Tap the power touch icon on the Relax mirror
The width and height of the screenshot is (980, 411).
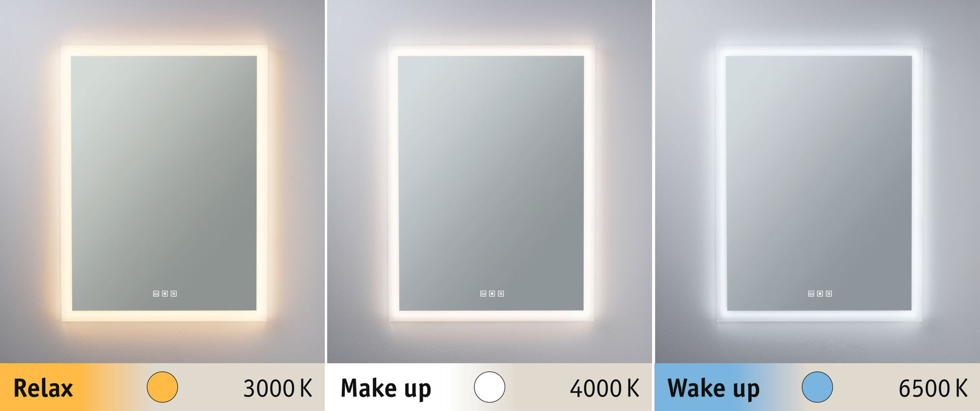(156, 294)
